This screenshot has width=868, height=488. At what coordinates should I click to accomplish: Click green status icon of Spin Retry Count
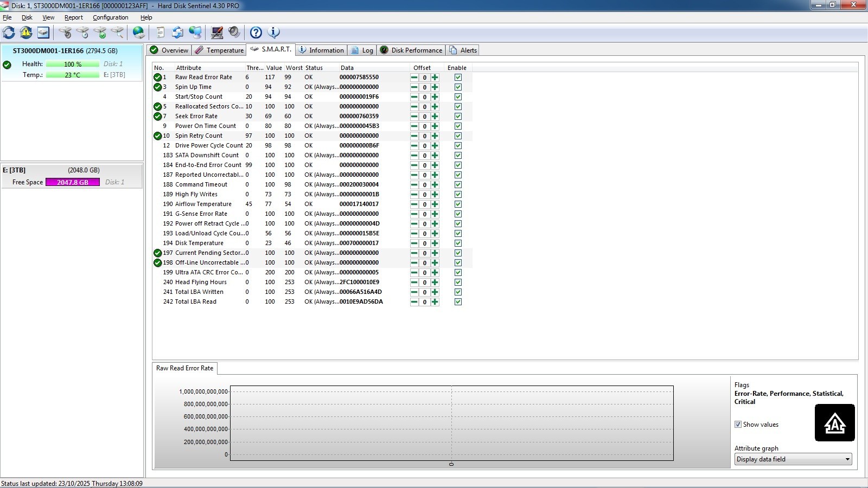tap(158, 136)
